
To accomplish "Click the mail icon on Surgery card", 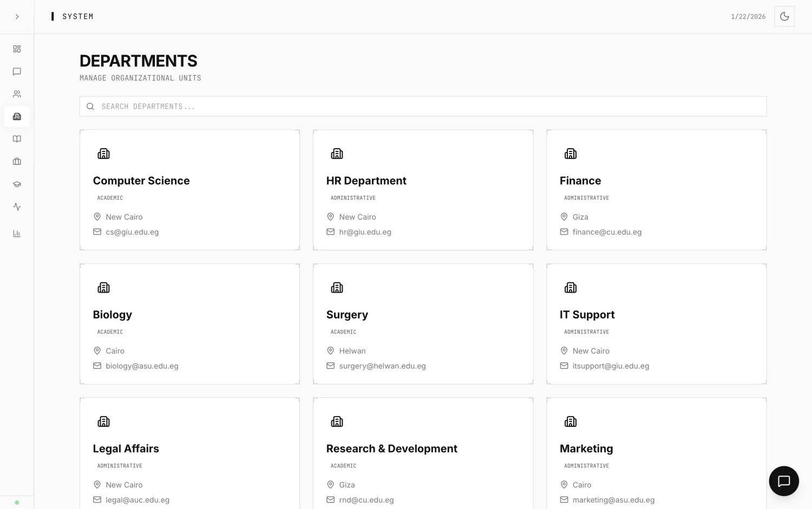I will point(331,366).
